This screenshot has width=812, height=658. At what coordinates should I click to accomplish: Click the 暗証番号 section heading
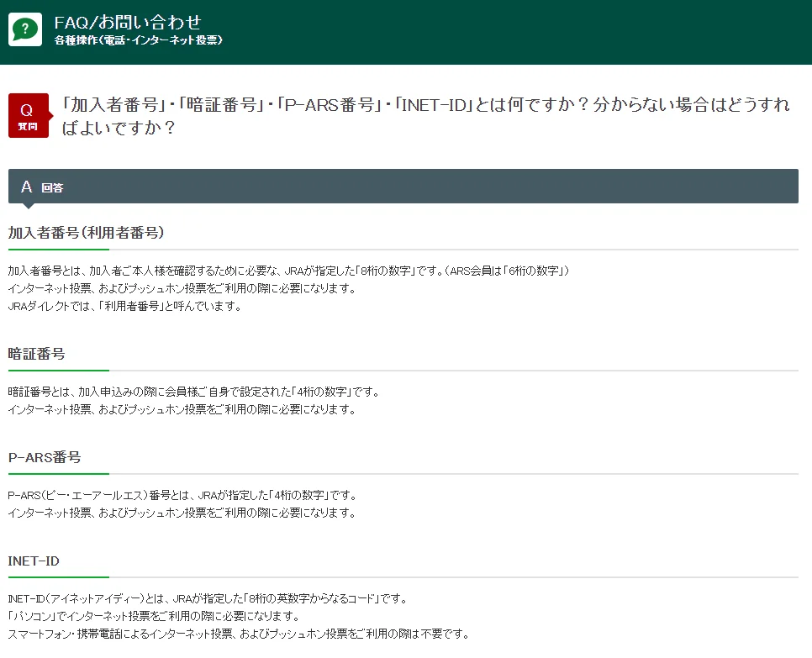point(36,354)
